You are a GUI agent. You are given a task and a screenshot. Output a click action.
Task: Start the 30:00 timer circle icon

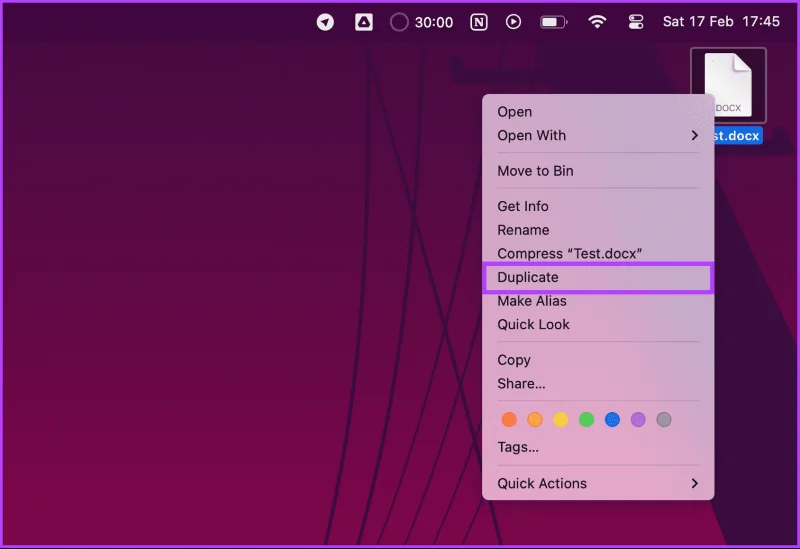[399, 22]
